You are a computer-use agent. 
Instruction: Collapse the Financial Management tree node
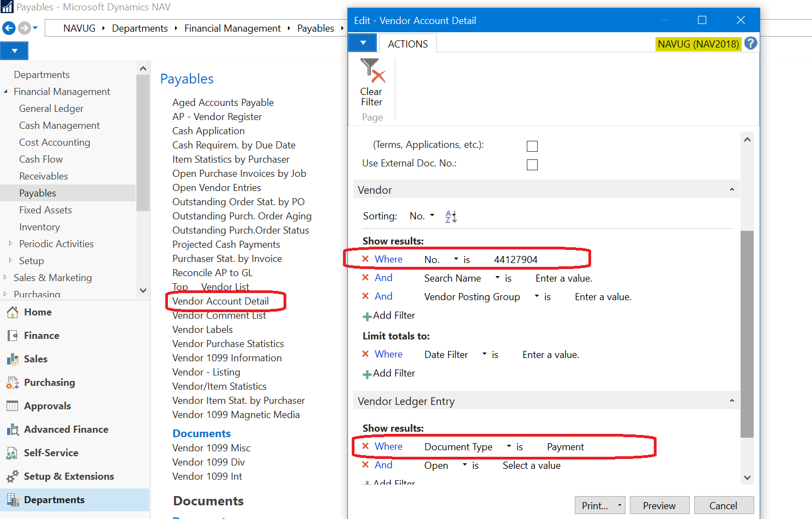click(x=5, y=92)
